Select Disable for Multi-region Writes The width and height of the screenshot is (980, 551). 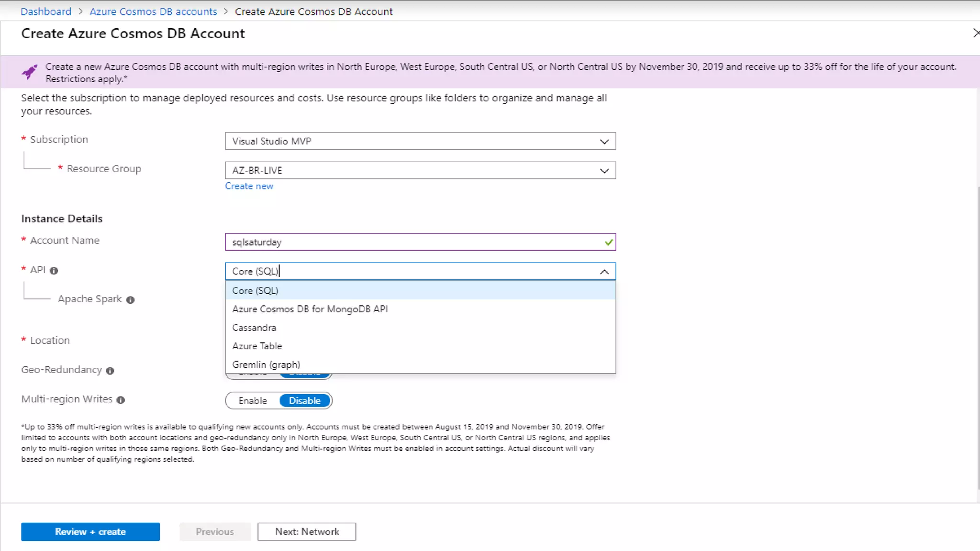305,401
